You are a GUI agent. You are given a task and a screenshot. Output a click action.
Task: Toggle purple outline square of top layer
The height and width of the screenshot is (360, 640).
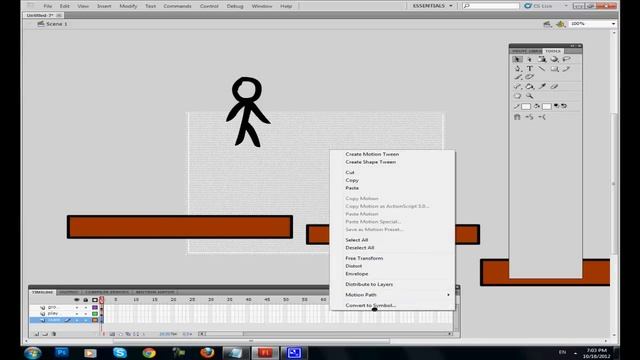[95, 307]
